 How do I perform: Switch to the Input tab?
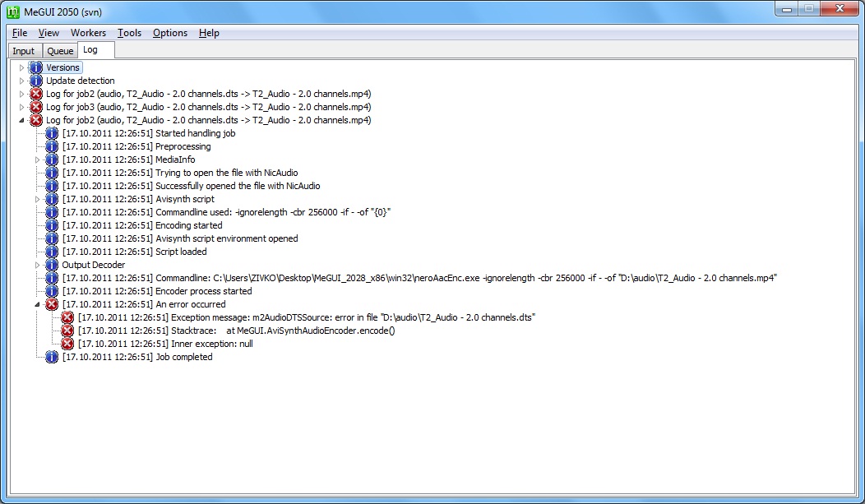[24, 51]
